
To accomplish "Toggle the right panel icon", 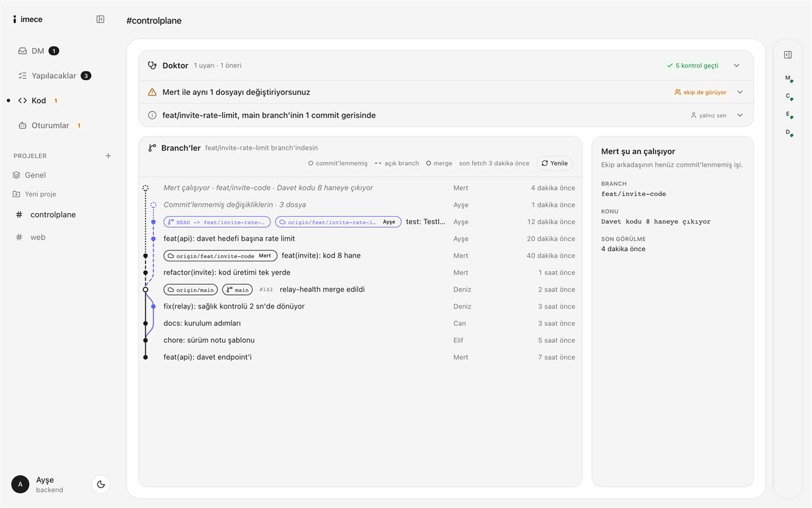I will (787, 55).
